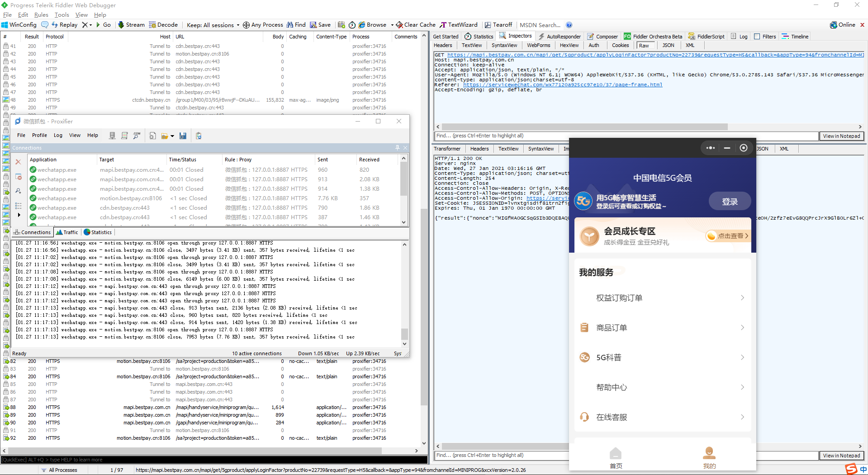Click the Tearoff toolbar button
This screenshot has width=868, height=475.
pos(498,25)
